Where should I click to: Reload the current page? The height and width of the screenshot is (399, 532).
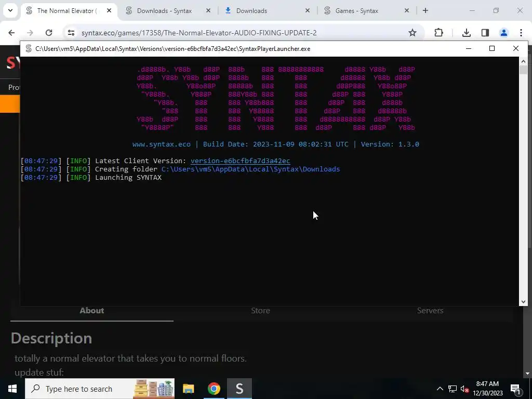coord(49,33)
